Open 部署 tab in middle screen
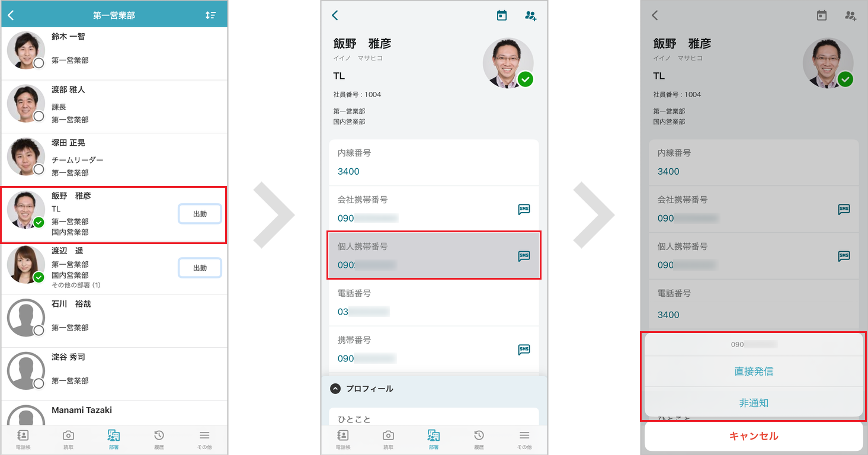 pyautogui.click(x=434, y=440)
